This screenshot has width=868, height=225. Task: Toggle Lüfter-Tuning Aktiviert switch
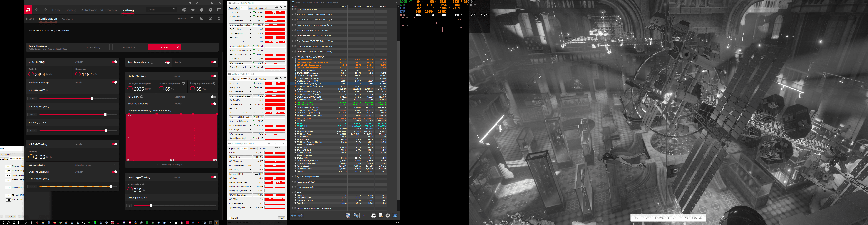pos(213,76)
